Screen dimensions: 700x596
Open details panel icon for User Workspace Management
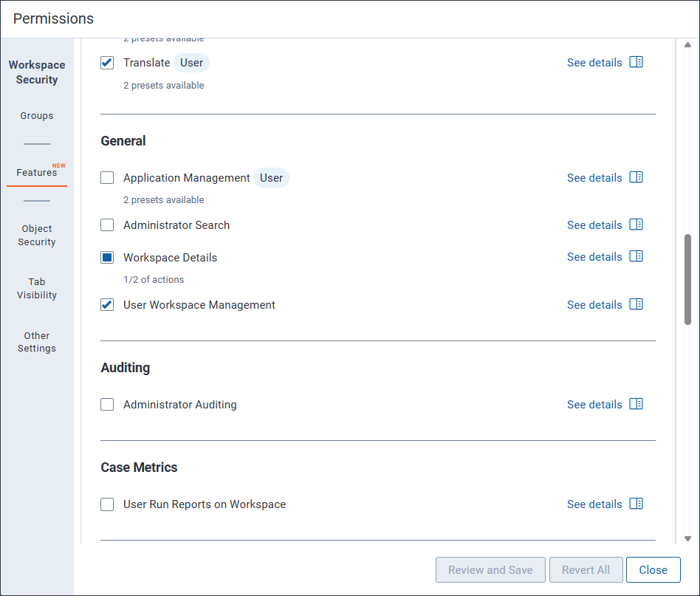pyautogui.click(x=636, y=304)
